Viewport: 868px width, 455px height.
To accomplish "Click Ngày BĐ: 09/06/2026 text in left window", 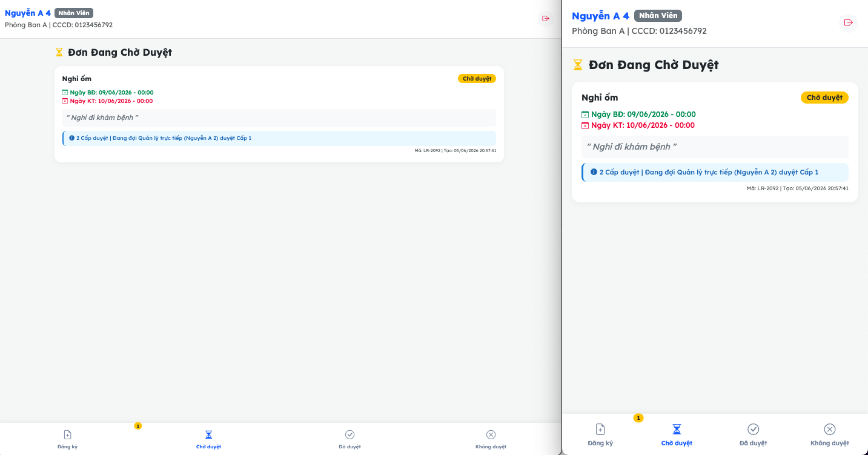I will coord(111,93).
